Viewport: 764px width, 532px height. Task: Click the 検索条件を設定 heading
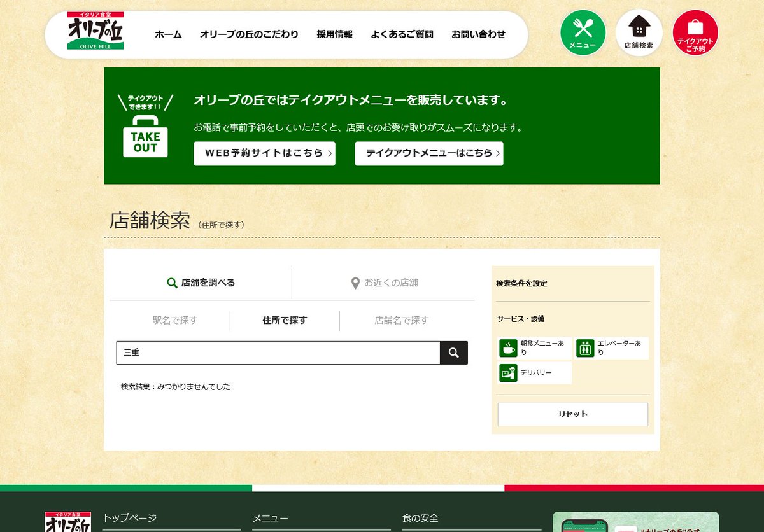pos(521,283)
